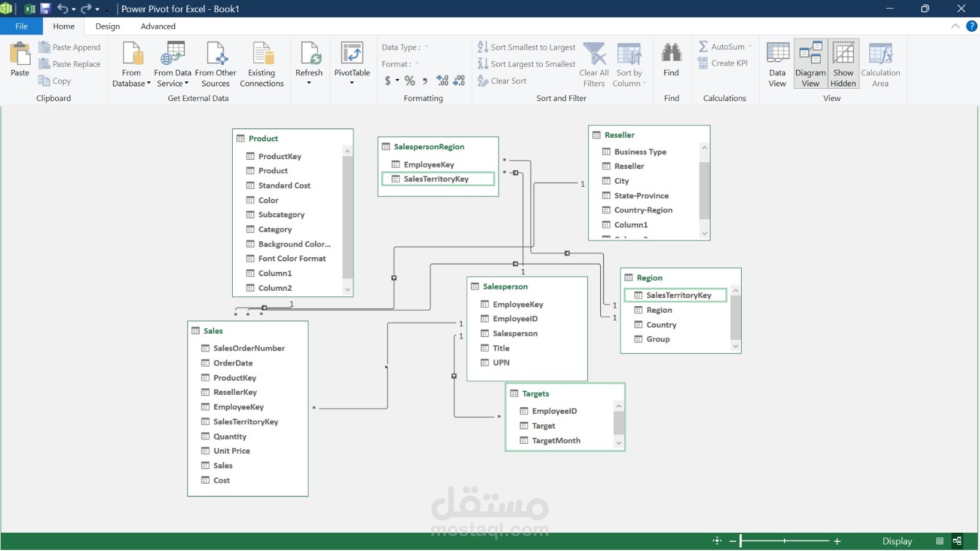Click the zoom slider track

pos(785,541)
